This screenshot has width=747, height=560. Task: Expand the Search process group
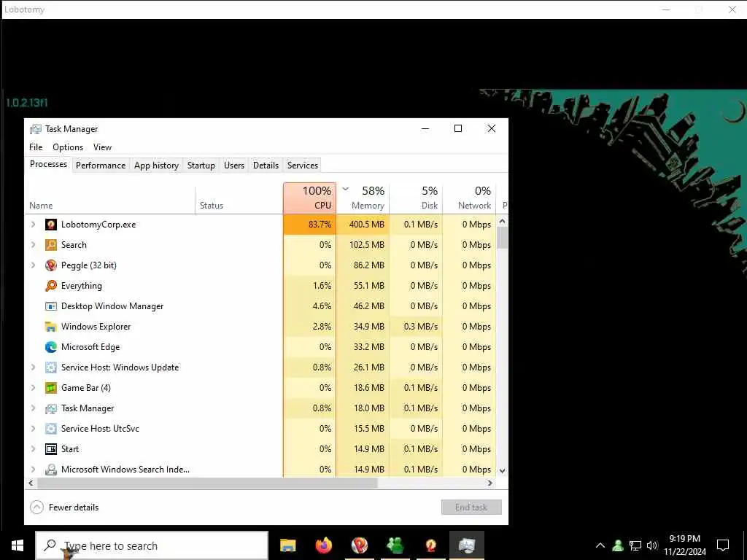(x=33, y=245)
